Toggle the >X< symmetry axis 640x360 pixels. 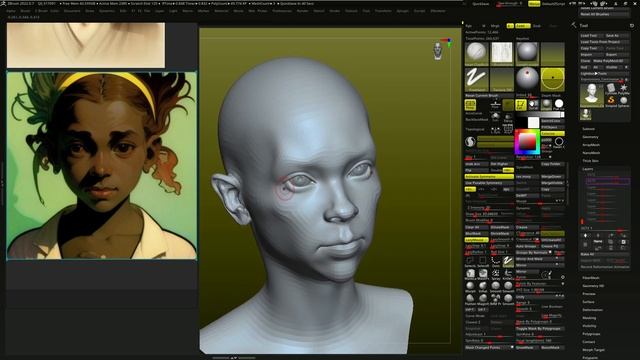(470, 189)
